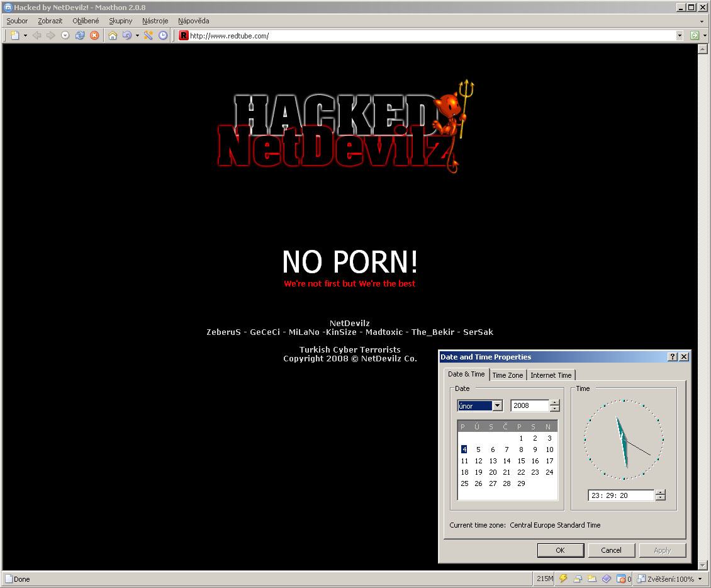Close the Date and Time Properties dialog

(x=684, y=356)
